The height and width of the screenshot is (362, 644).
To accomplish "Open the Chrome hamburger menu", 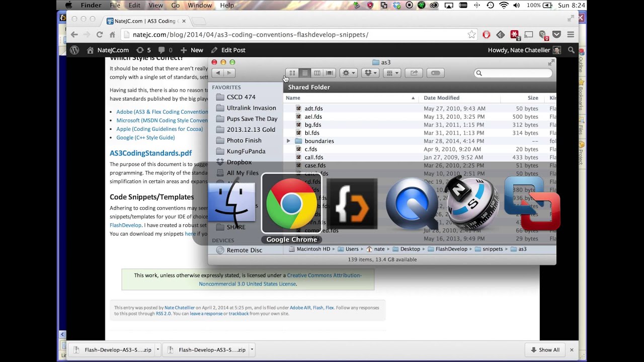I will 571,35.
